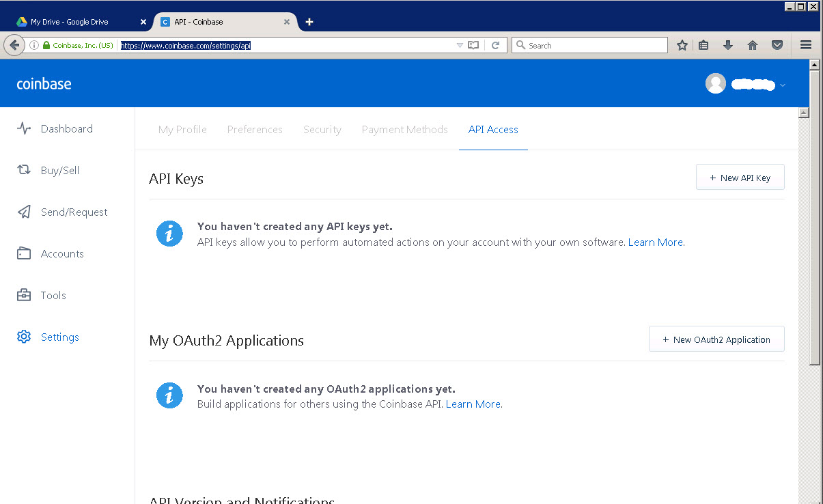The image size is (823, 504).
Task: Bookmark this page with the star icon
Action: [x=682, y=45]
